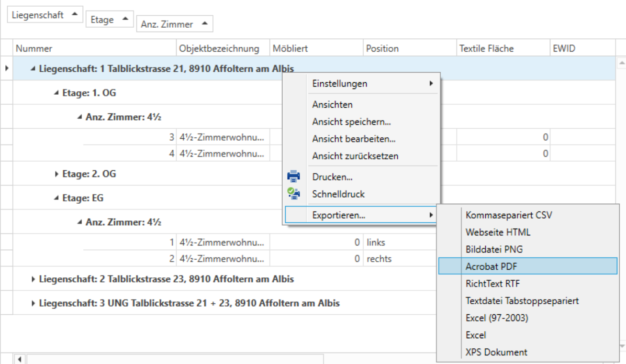
Task: Export as Bilddatei PNG
Action: [528, 249]
